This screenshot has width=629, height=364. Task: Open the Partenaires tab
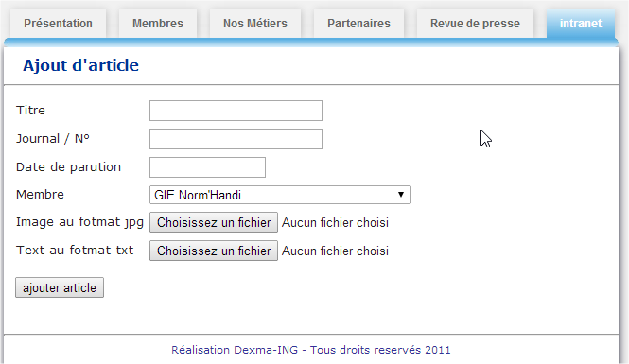[358, 24]
